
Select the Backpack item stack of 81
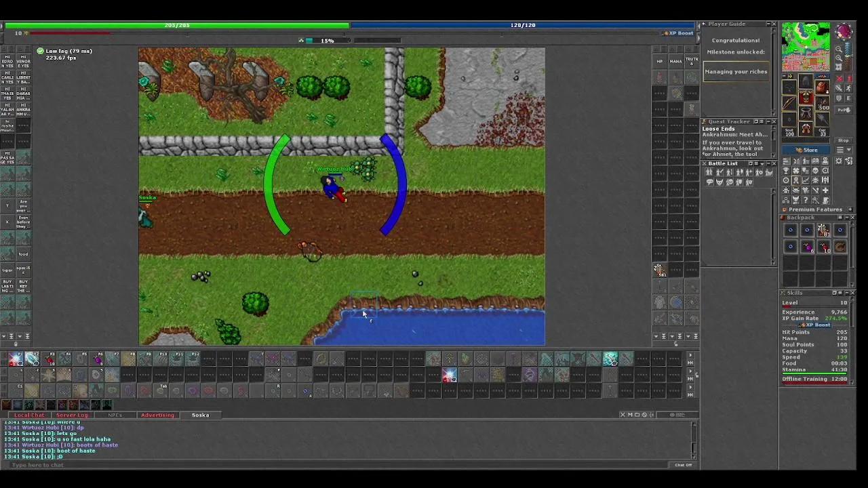(x=823, y=230)
